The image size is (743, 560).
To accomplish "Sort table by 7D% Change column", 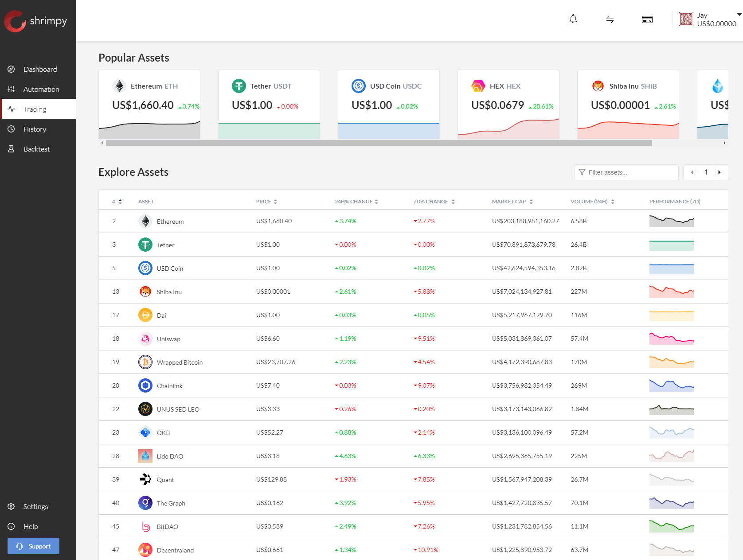I will tap(434, 202).
